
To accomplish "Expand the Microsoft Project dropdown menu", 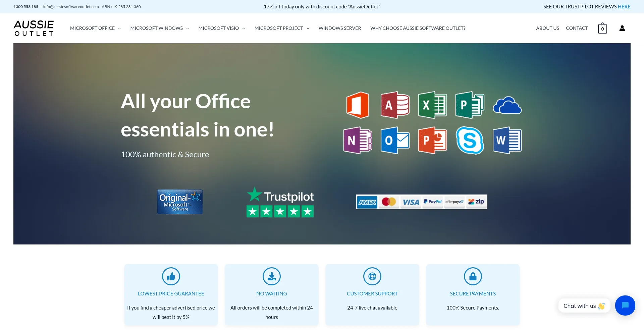I will [281, 29].
